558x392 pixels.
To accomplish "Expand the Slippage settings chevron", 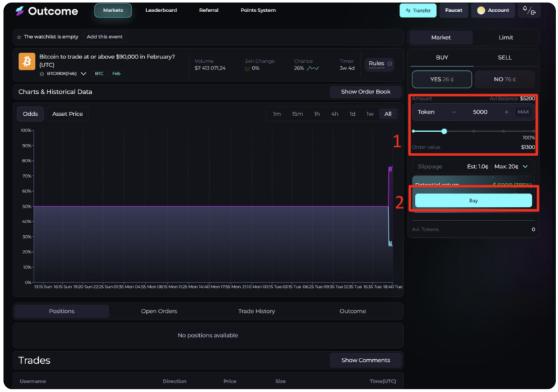I will pyautogui.click(x=525, y=166).
